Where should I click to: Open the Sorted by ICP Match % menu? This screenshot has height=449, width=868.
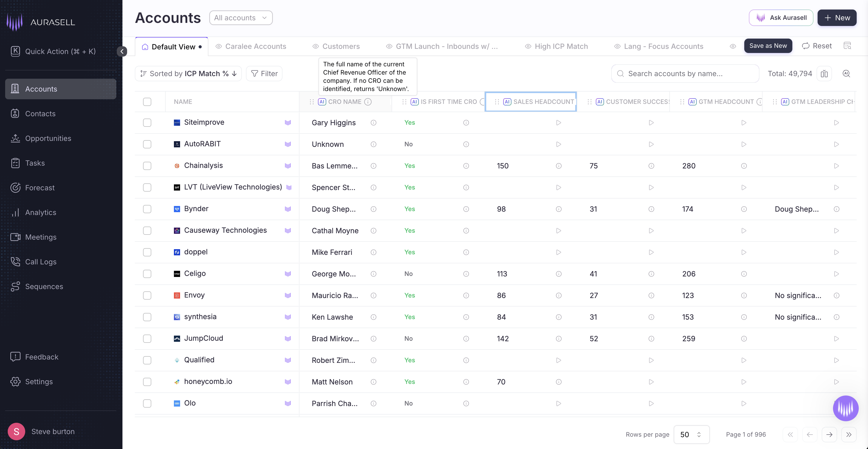188,74
